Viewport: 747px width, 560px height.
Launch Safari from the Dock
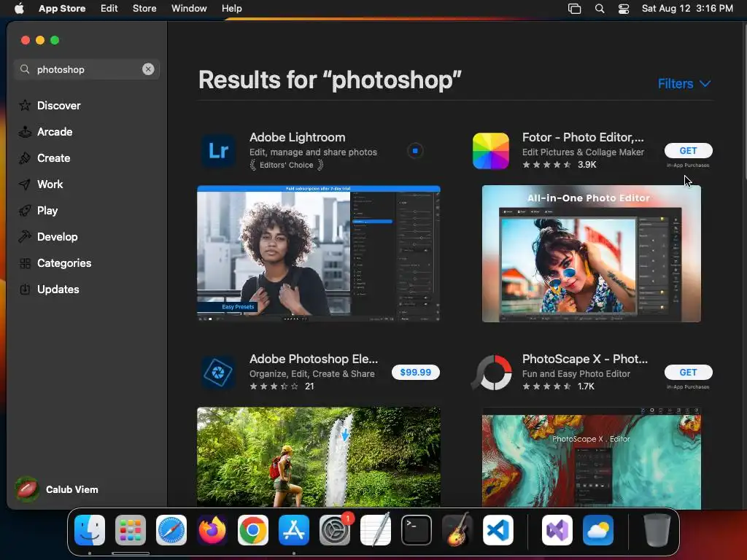171,530
